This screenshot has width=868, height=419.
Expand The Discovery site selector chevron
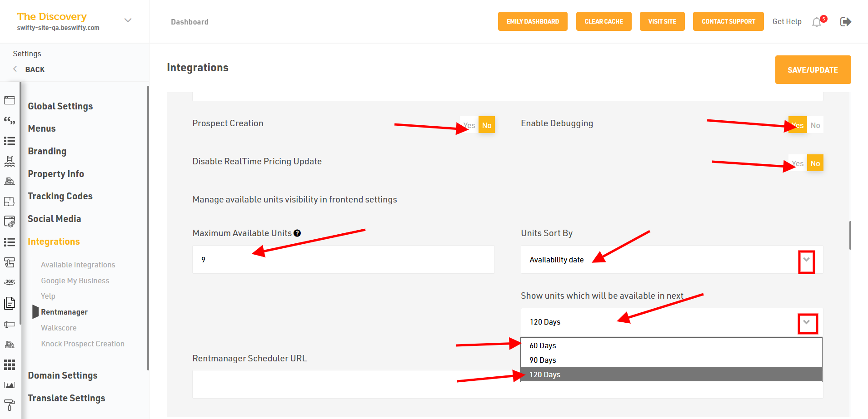[128, 20]
